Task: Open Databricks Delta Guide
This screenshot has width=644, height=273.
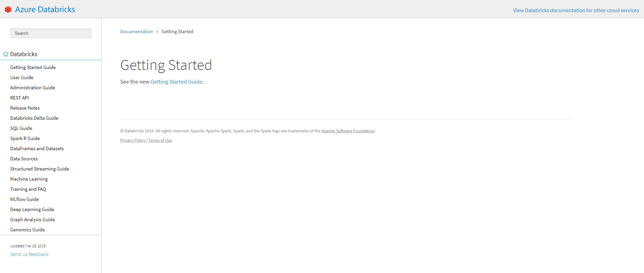Action: pyautogui.click(x=34, y=118)
